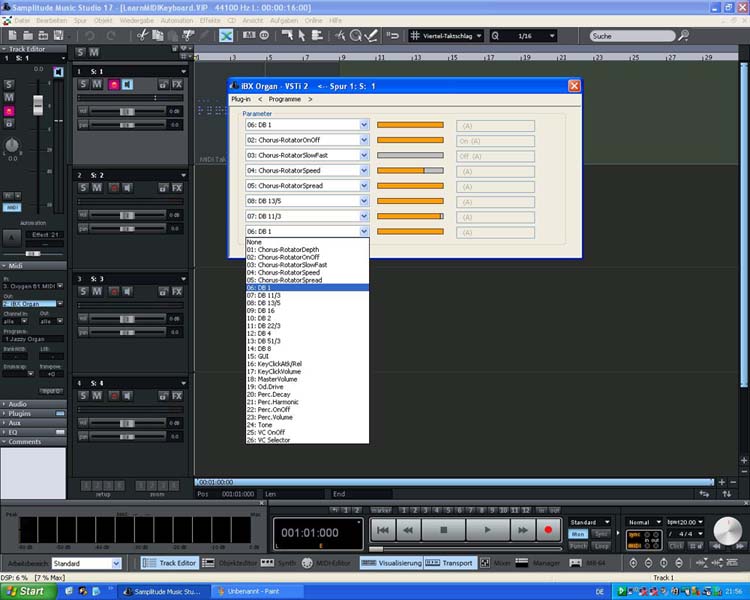
Task: Click the redo arrow in toolbar
Action: pyautogui.click(x=111, y=35)
